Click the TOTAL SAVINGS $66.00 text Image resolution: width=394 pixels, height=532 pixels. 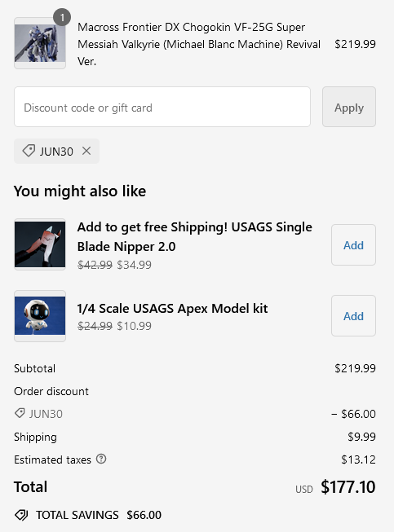[x=99, y=515]
